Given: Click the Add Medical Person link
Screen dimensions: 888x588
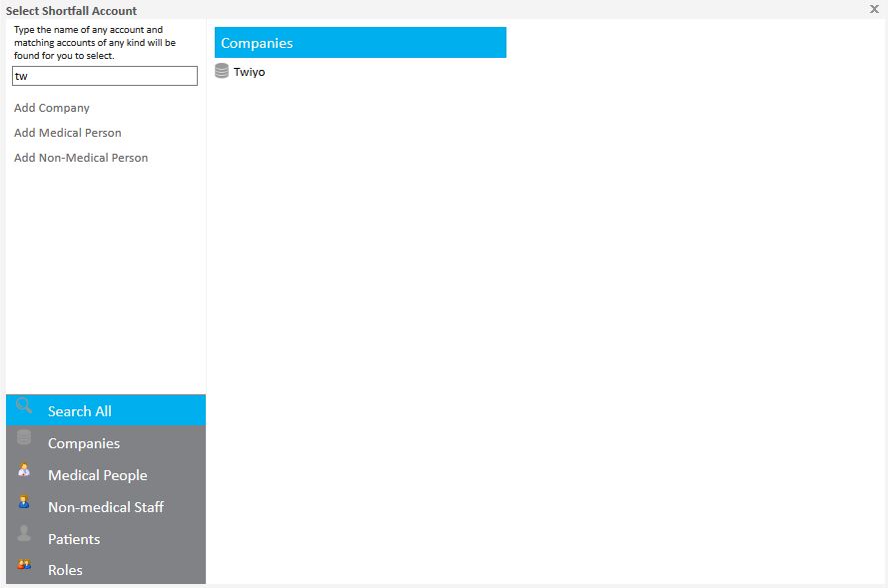Looking at the screenshot, I should (68, 133).
